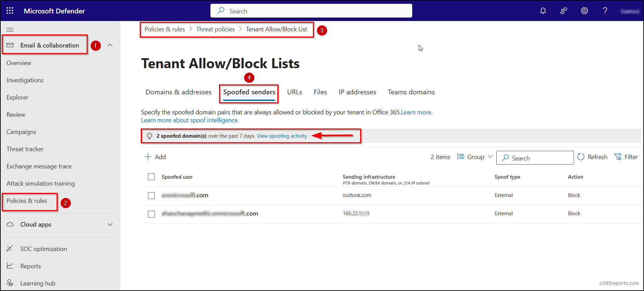Open the Group dropdown

pos(475,157)
